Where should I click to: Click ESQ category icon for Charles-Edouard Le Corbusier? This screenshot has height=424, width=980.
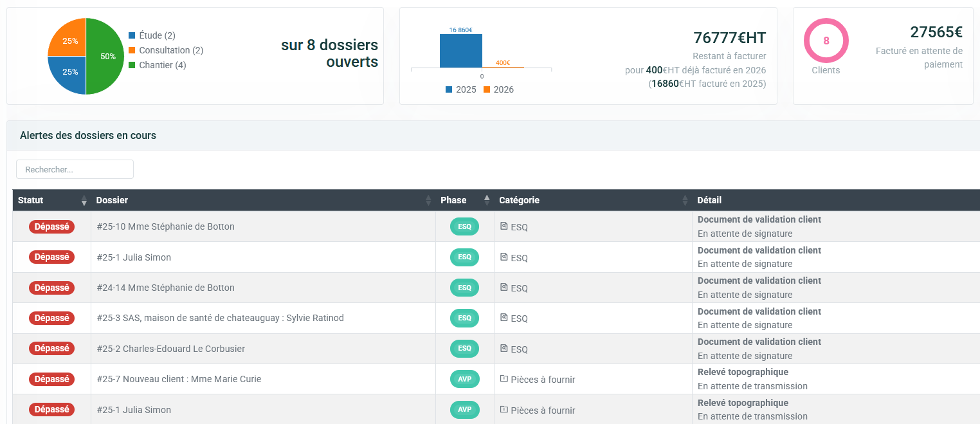click(x=504, y=349)
